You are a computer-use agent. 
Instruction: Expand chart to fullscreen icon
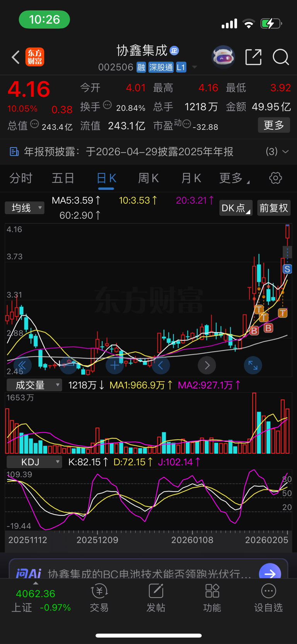pos(253,365)
